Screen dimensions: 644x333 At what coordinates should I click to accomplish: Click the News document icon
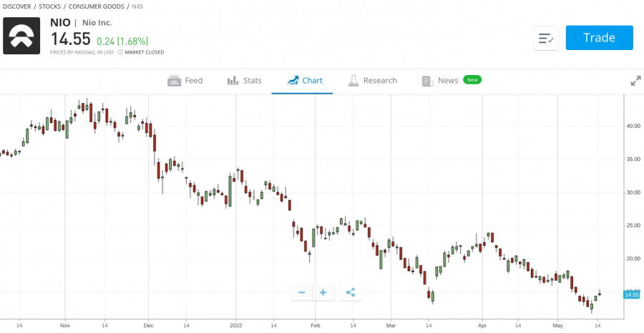428,81
